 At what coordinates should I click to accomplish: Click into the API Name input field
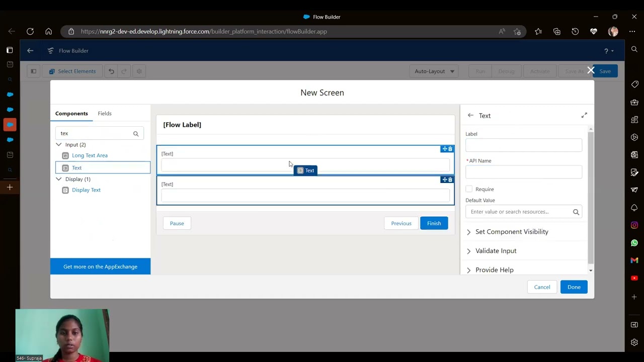point(524,172)
